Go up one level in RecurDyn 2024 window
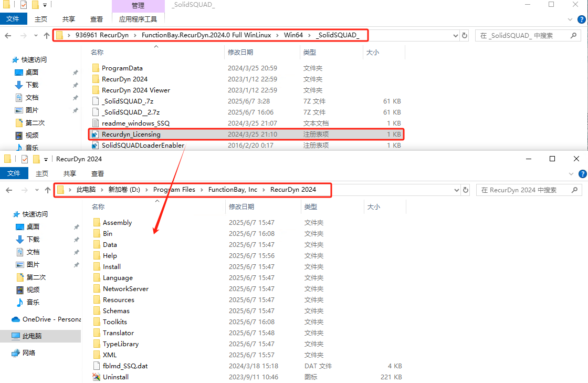The width and height of the screenshot is (588, 383). tap(48, 190)
